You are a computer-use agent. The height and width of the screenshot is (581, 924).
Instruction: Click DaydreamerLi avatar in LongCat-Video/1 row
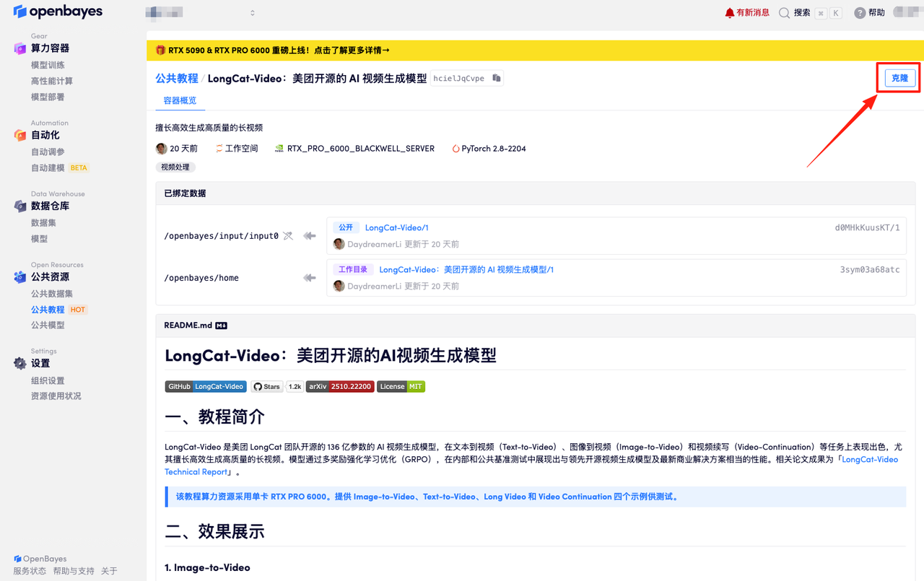point(339,244)
